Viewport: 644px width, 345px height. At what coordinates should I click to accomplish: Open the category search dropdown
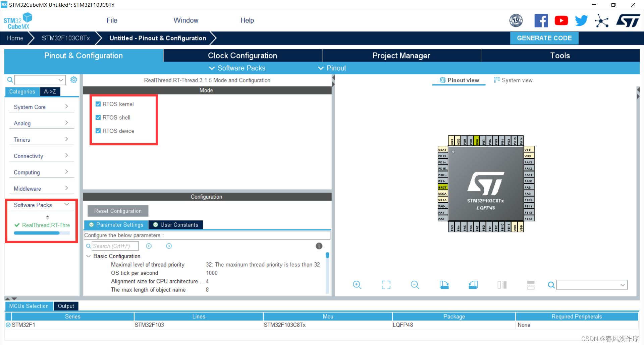click(61, 80)
